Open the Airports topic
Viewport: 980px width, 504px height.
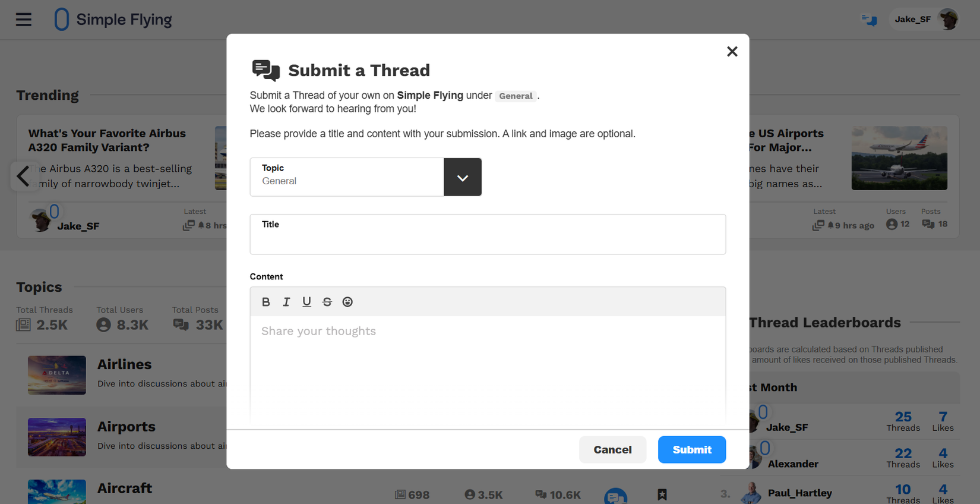tap(126, 427)
